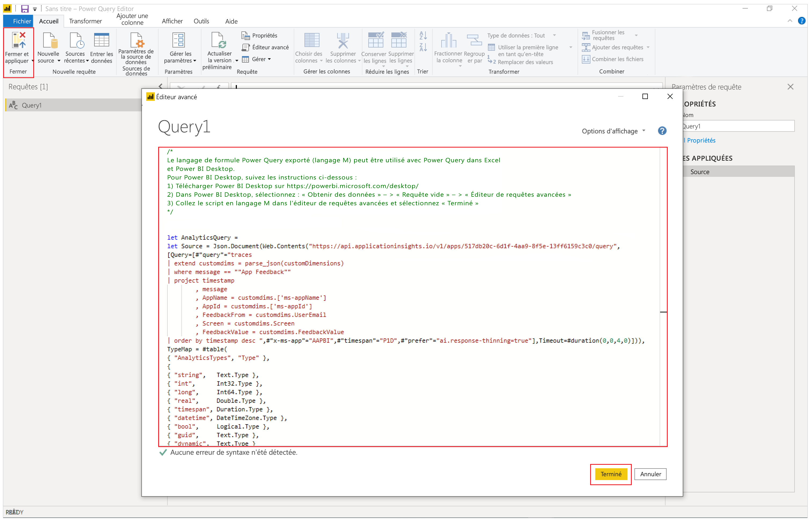Expand Fusionner les requêtes dropdown

tap(636, 35)
